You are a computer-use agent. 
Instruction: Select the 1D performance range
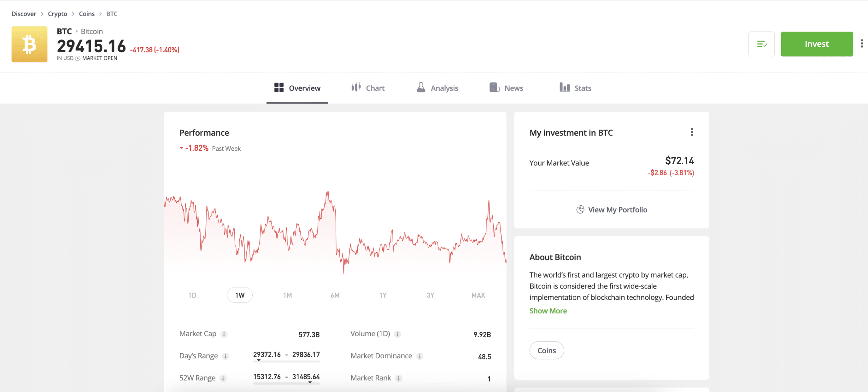coord(192,295)
